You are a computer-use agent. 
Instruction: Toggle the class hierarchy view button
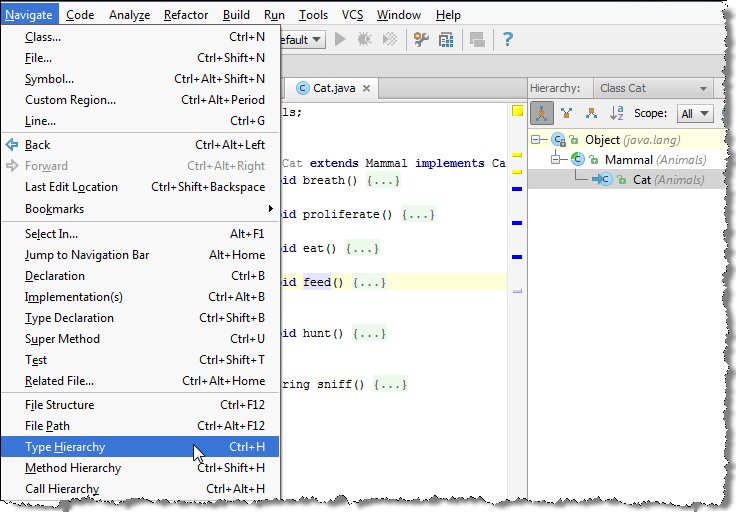tap(541, 114)
